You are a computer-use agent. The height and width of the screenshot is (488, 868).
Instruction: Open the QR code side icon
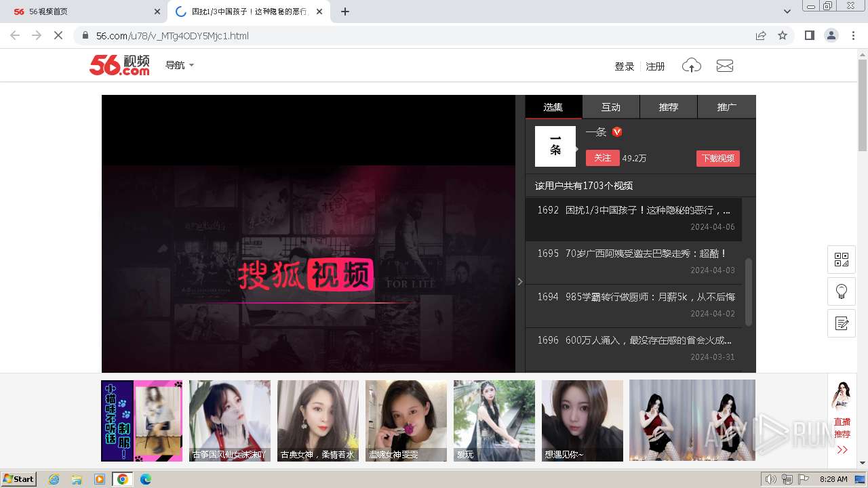tap(842, 260)
